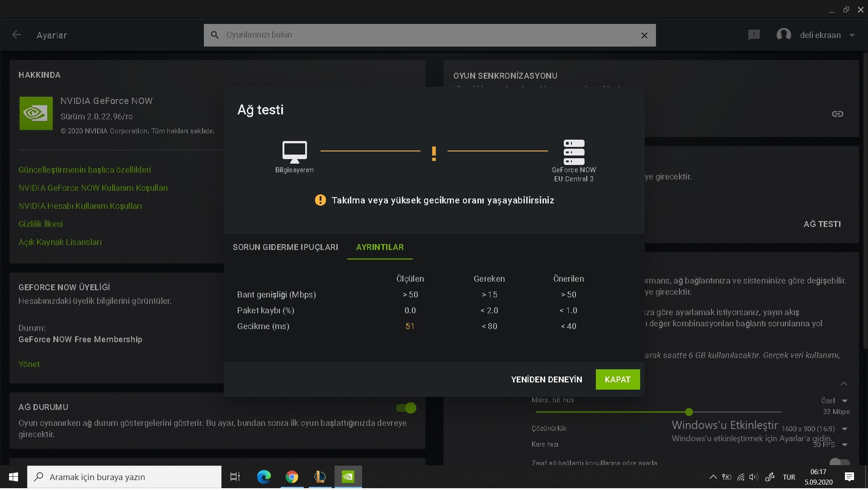Open Google Chrome from the taskbar
This screenshot has height=490, width=868.
coord(292,477)
